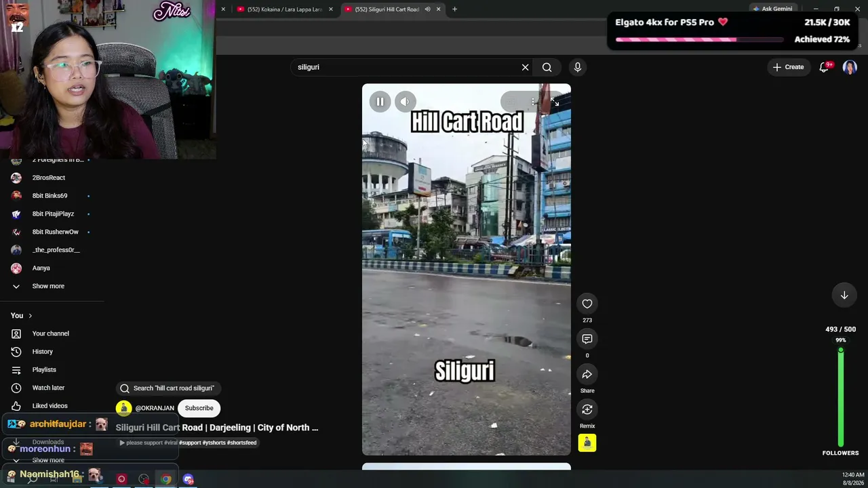Switch to the Siliguri Hill Cart Road tab
This screenshot has height=488, width=868.
tap(387, 9)
